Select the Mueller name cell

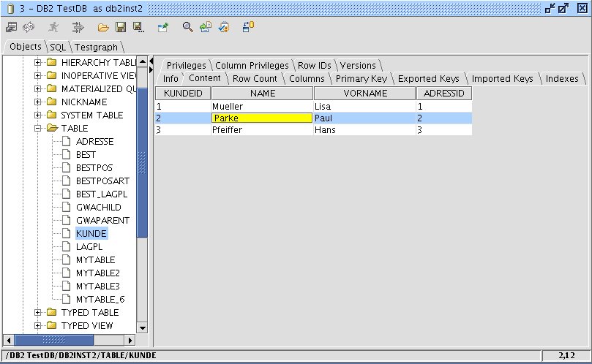pos(262,107)
